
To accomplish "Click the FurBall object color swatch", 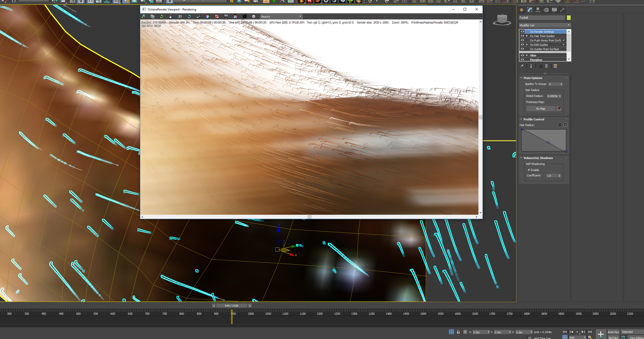I will [569, 18].
